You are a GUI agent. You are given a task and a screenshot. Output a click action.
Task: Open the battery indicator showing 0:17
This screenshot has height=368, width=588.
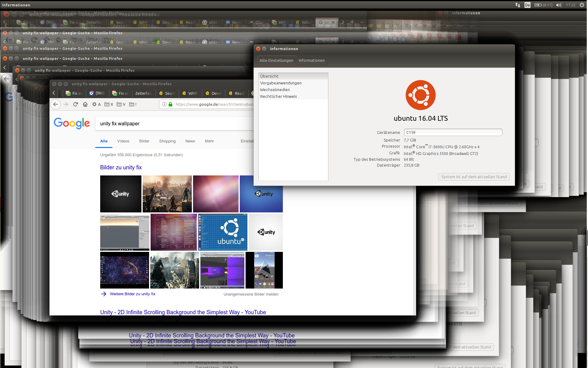(x=543, y=5)
